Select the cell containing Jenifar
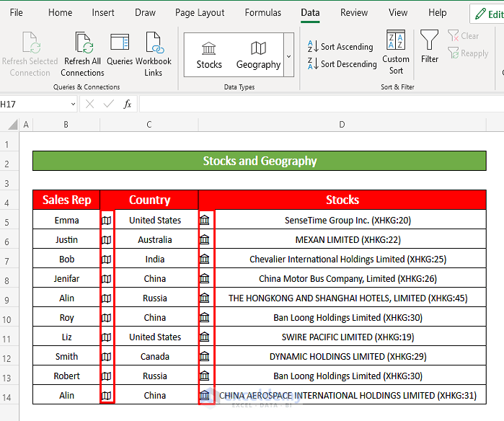 [x=66, y=279]
